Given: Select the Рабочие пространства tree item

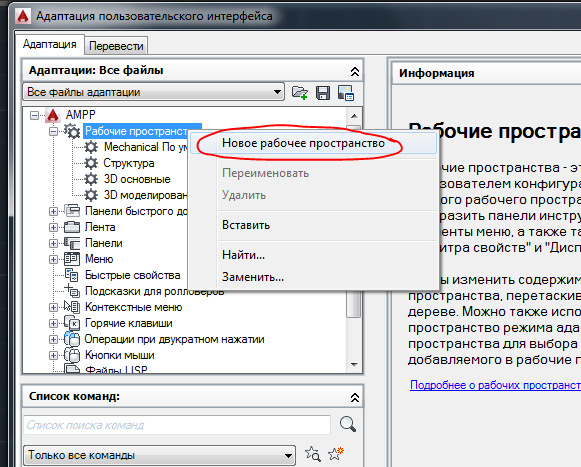Looking at the screenshot, I should [x=136, y=131].
